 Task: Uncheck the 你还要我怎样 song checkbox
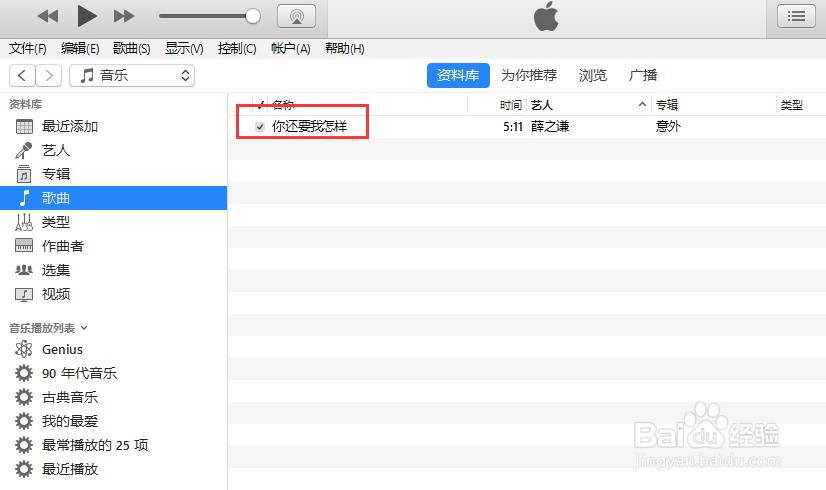pyautogui.click(x=260, y=127)
